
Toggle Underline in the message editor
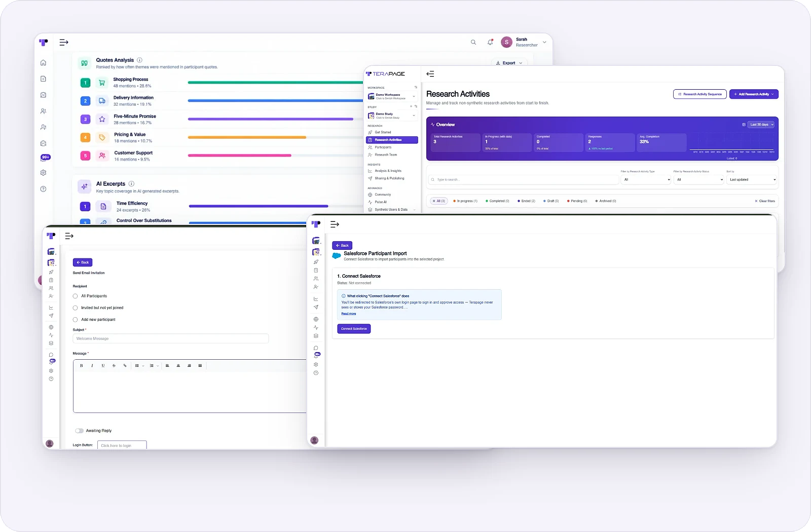(x=103, y=365)
